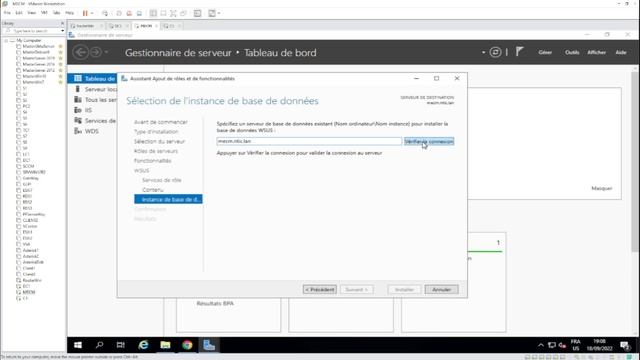Open the Aide menu in Server Manager
The height and width of the screenshot is (360, 640).
[621, 52]
